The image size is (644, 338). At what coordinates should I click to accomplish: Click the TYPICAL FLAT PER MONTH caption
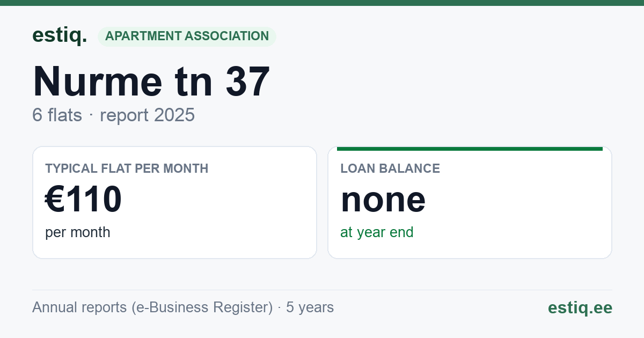pos(127,168)
